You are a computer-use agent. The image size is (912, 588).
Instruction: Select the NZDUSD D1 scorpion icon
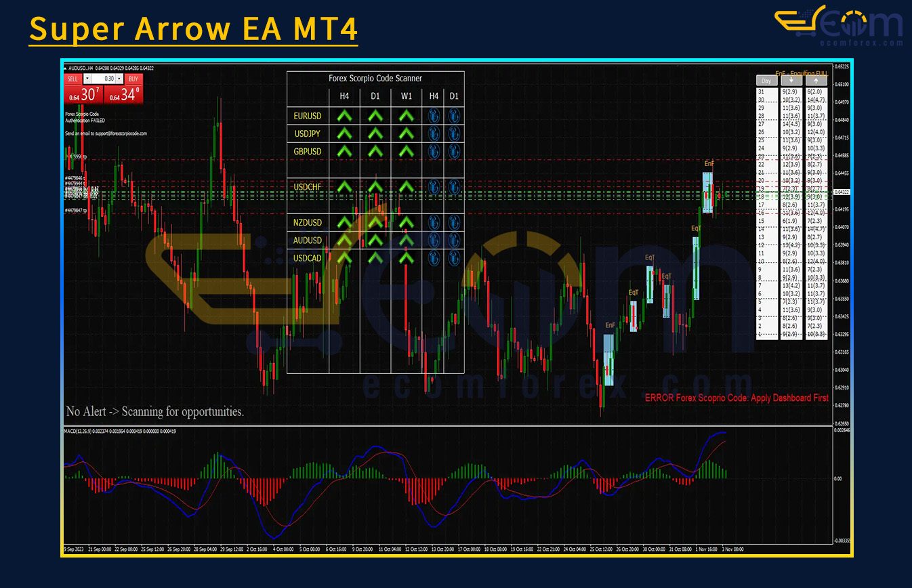454,222
